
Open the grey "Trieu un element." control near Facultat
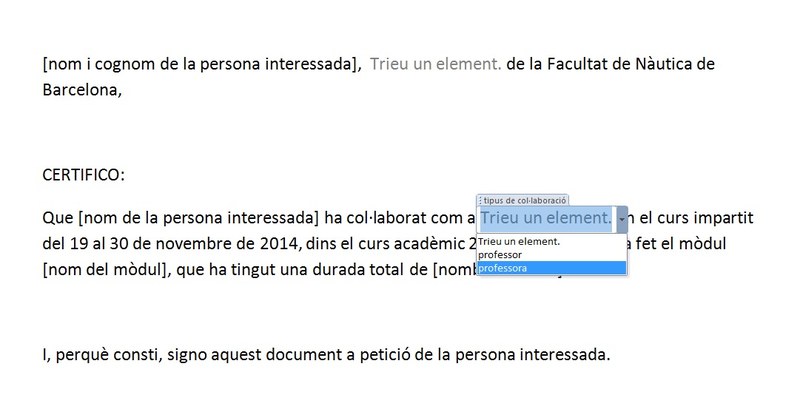436,64
